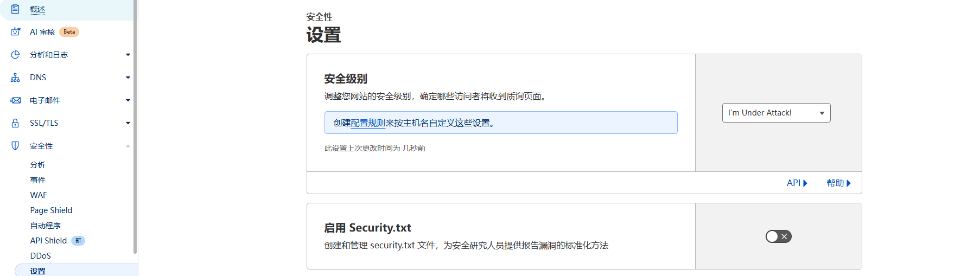Viewport: 980px width, 276px height.
Task: Click the DNS network tree icon
Action: 15,78
